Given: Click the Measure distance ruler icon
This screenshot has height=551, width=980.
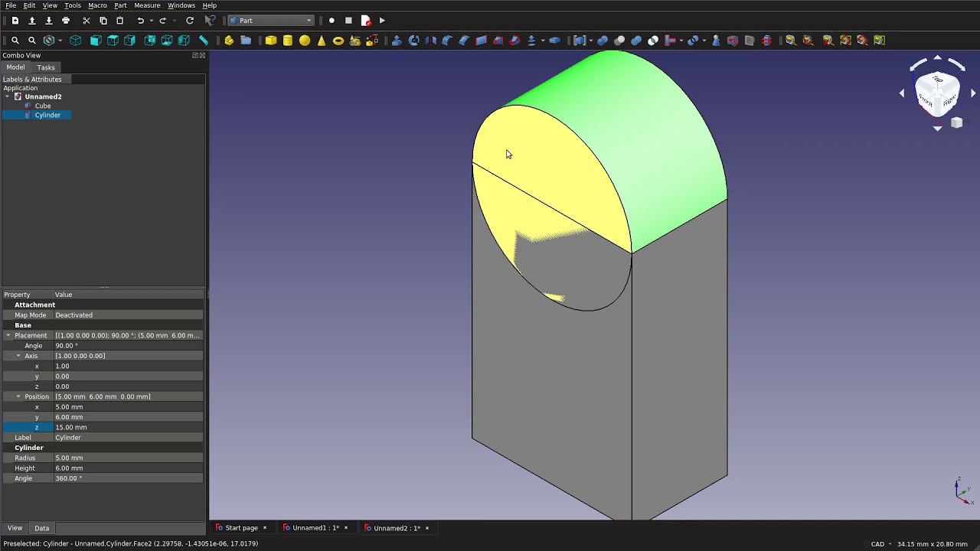Looking at the screenshot, I should pyautogui.click(x=204, y=41).
